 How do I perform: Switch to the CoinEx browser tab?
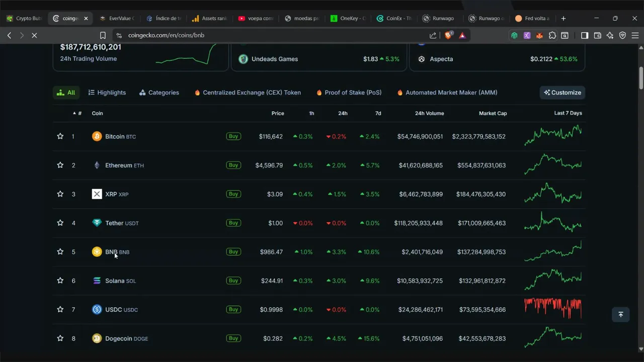(394, 19)
